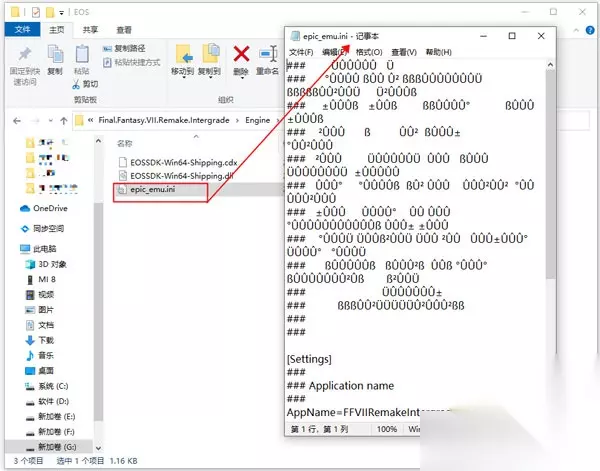Switch to the Share (共享) ribbon tab
Viewport: 600px width, 471px height.
click(x=90, y=30)
